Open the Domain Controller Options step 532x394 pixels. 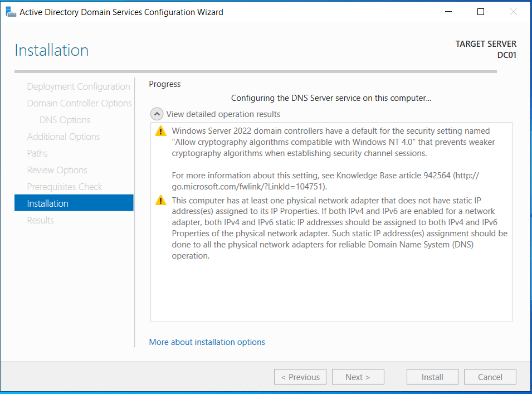coord(79,103)
